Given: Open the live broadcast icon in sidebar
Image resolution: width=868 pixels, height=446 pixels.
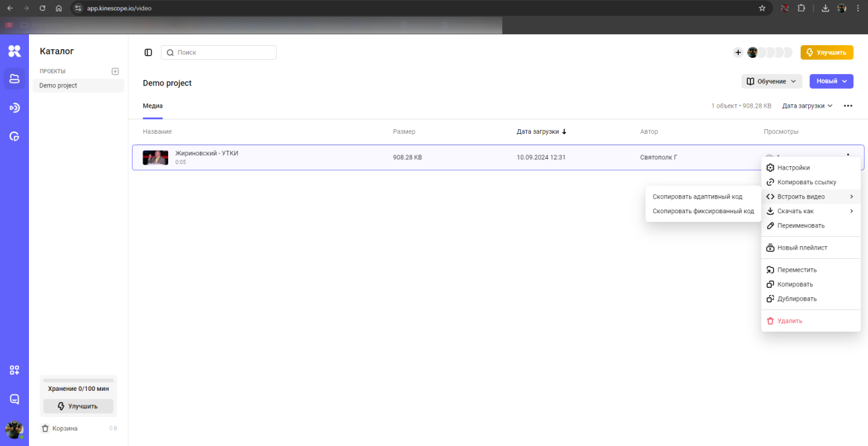Looking at the screenshot, I should tap(14, 108).
